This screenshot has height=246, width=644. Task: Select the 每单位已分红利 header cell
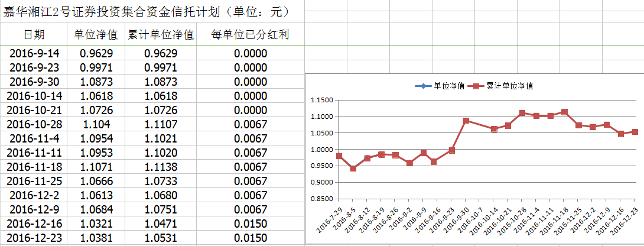pyautogui.click(x=251, y=35)
